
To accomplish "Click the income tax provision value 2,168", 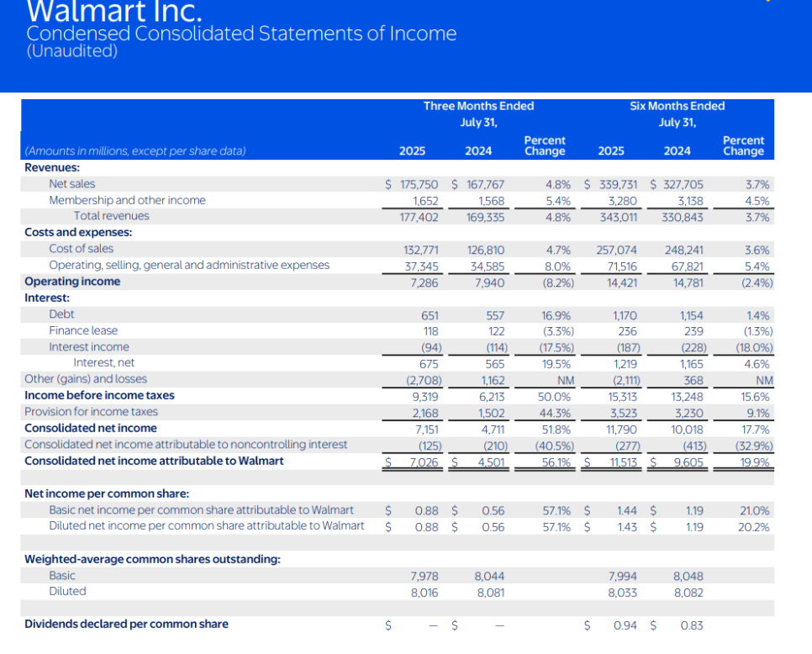I will [425, 414].
